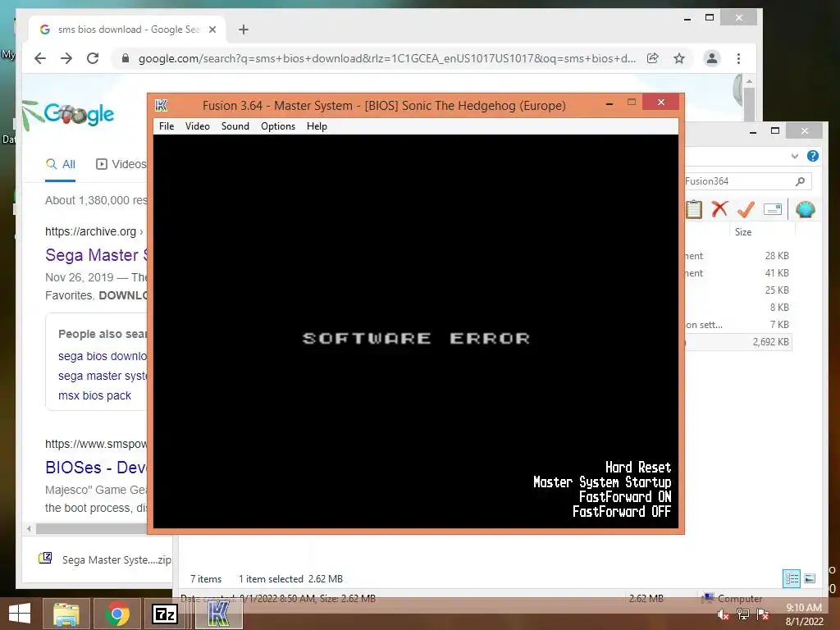840x630 pixels.
Task: Switch to Videos search results
Action: click(x=121, y=164)
